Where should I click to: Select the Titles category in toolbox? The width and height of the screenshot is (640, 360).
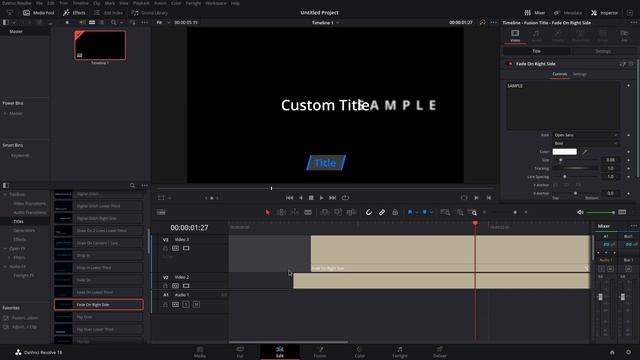[x=19, y=222]
